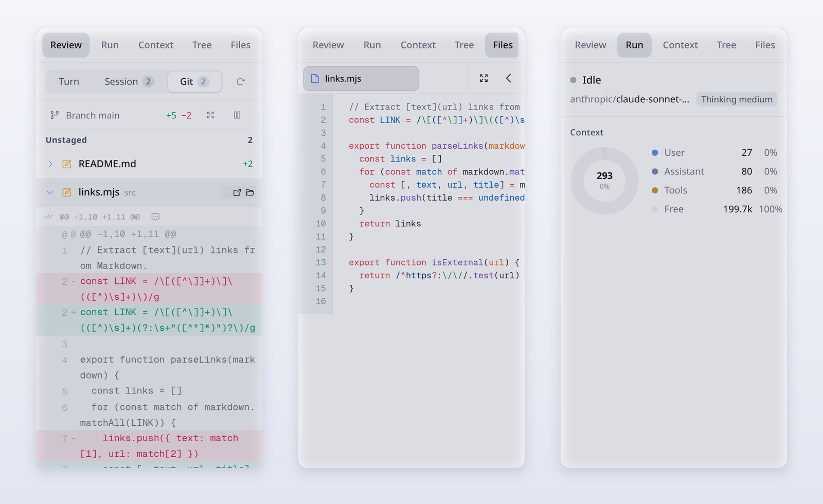Click the context usage donut chart

pyautogui.click(x=604, y=181)
